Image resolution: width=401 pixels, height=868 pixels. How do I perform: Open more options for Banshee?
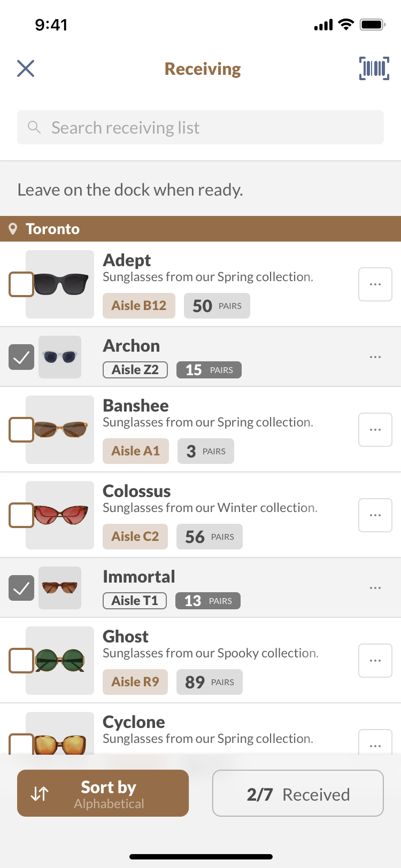click(x=375, y=430)
